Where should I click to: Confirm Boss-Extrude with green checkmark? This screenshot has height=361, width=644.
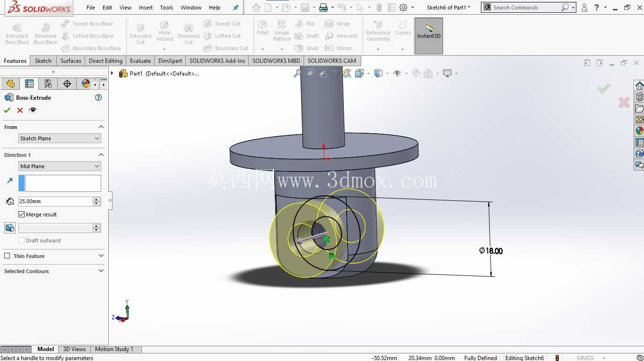[x=7, y=110]
